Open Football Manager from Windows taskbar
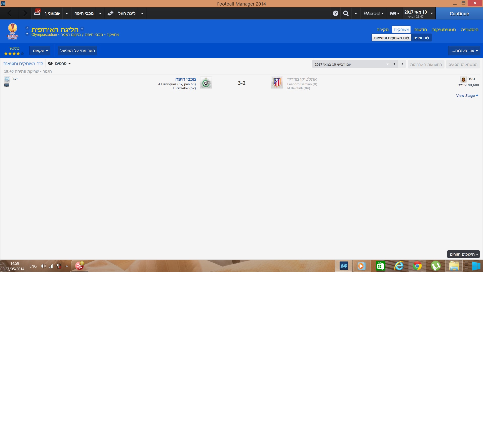483x448 pixels. tap(344, 266)
